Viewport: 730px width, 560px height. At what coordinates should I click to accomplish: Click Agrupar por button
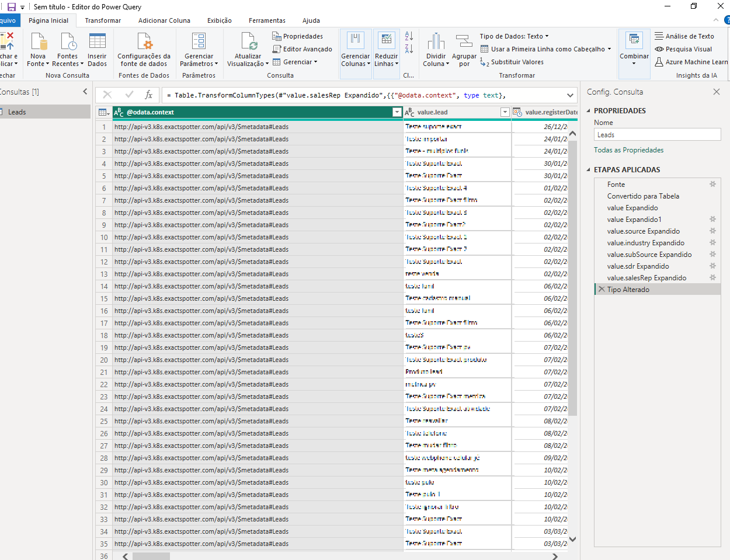pos(464,50)
